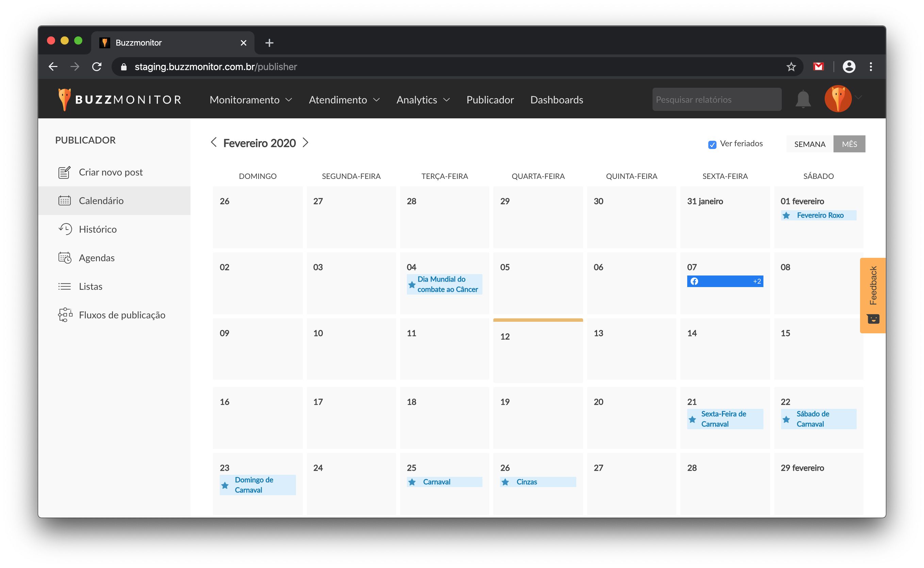
Task: Click the Gmail extension icon
Action: point(818,67)
